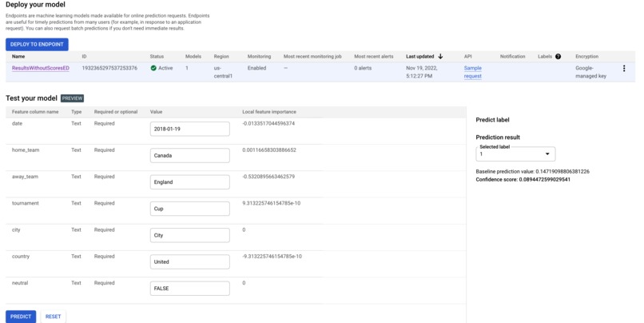Click the Name column header

18,57
